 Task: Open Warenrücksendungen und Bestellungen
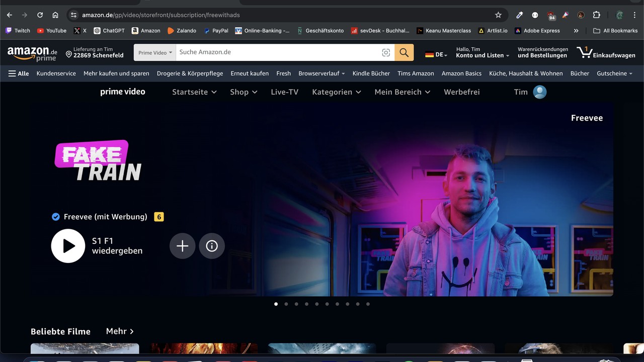542,52
